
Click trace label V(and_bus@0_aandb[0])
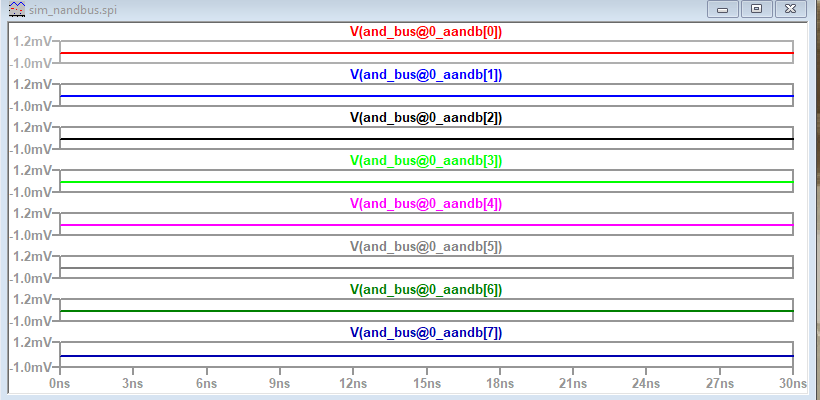pos(426,32)
